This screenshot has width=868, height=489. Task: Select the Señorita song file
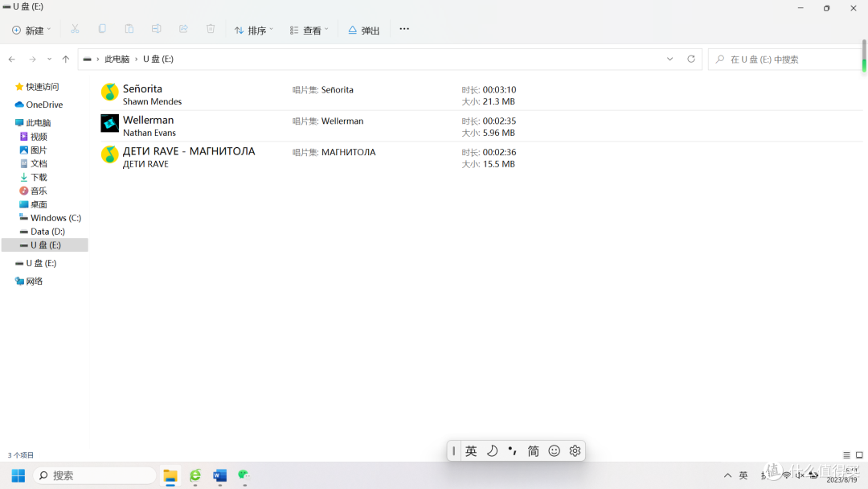(x=480, y=95)
